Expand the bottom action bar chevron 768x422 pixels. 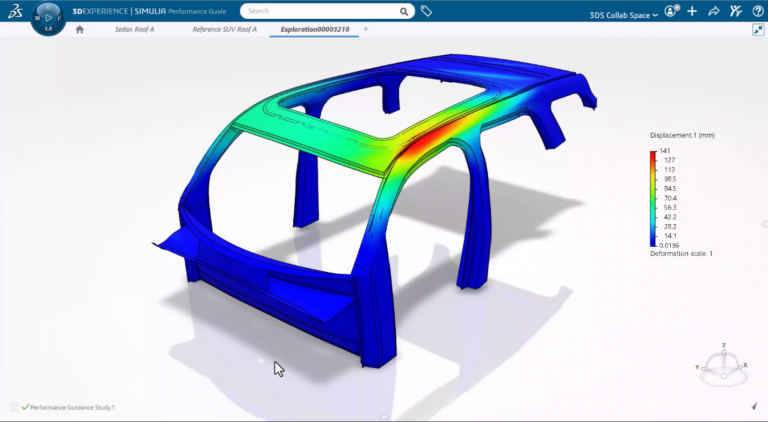[x=384, y=417]
